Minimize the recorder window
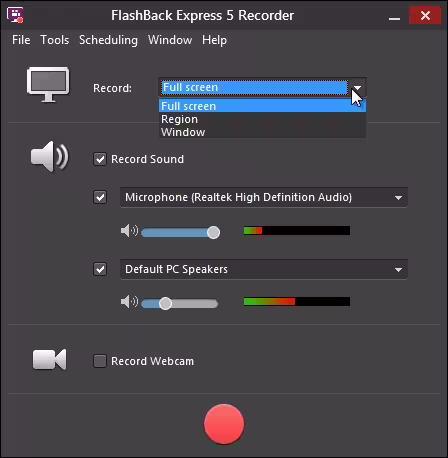This screenshot has height=458, width=448. click(394, 16)
